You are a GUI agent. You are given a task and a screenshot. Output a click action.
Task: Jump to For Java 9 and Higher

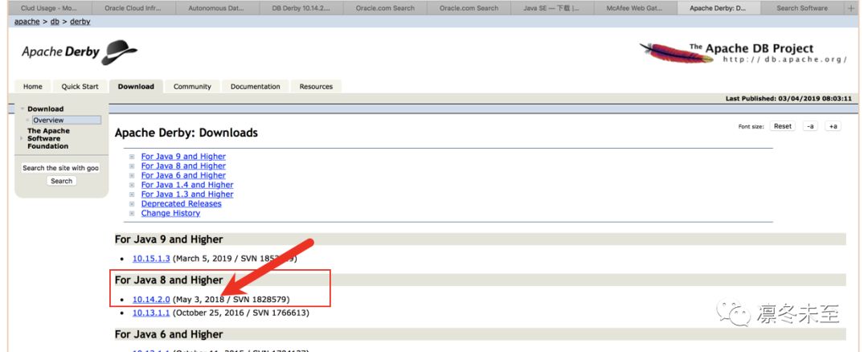(183, 157)
